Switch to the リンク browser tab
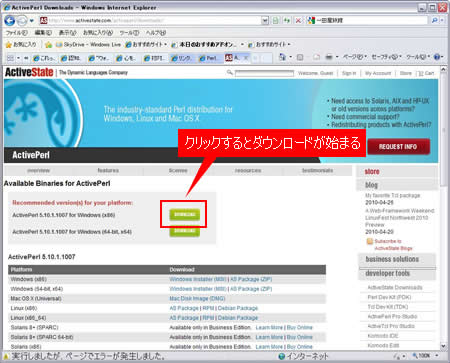Screen dimensions: 450x363 pos(183,58)
